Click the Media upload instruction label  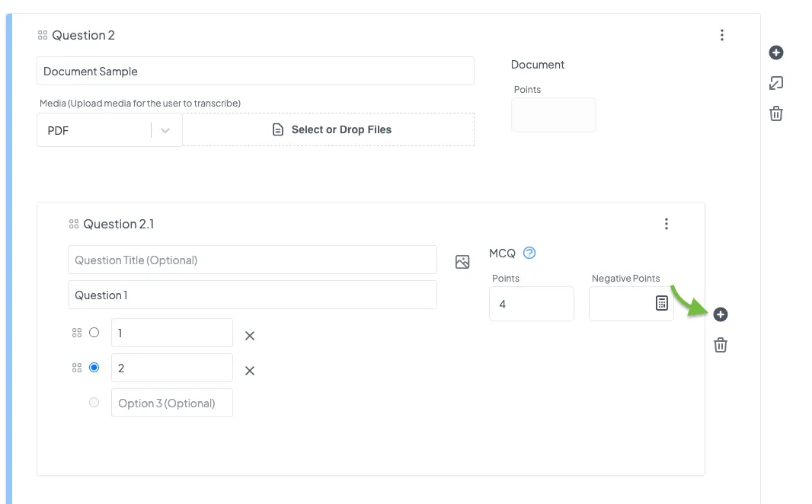140,103
